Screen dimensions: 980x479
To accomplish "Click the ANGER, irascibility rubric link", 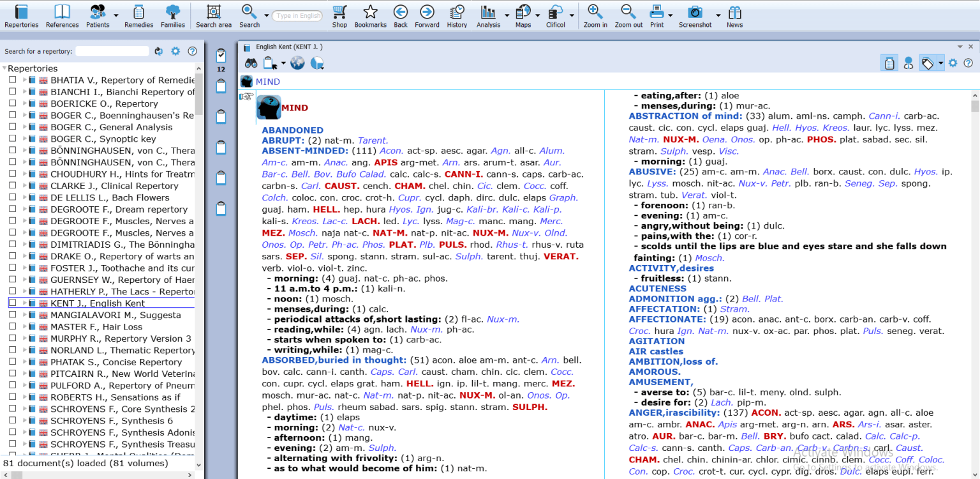I will click(x=674, y=413).
